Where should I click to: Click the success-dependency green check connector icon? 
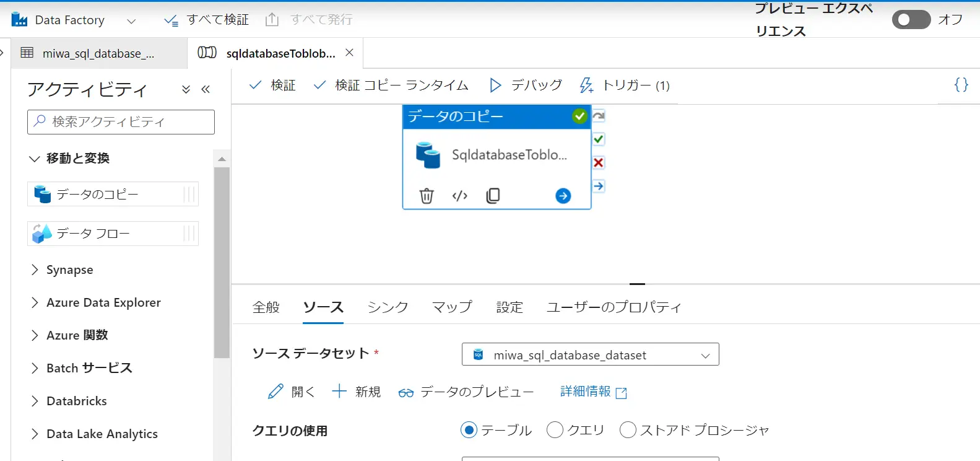coord(599,139)
